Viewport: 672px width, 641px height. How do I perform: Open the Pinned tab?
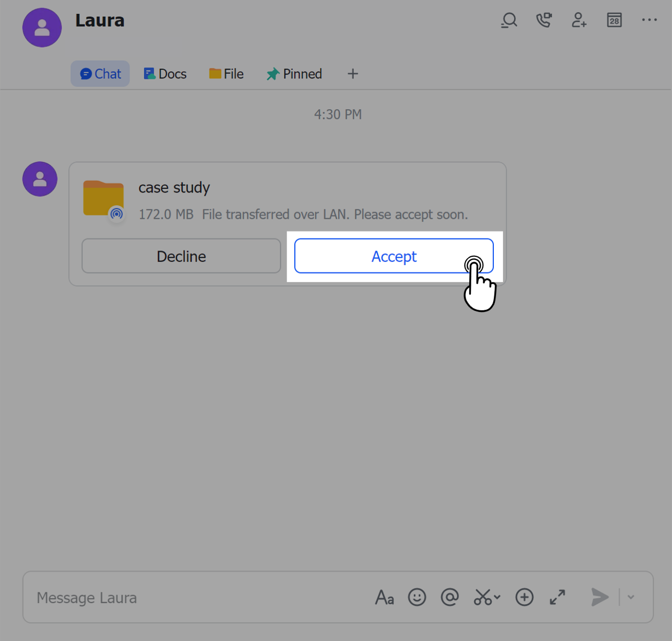tap(294, 73)
